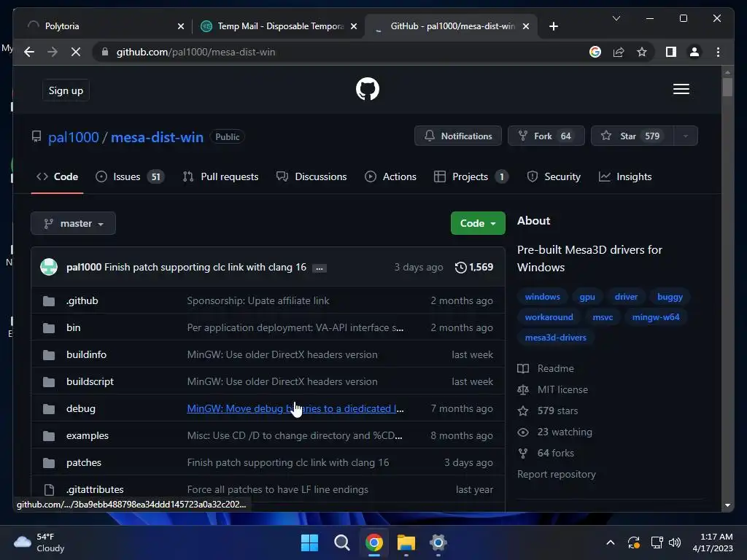Open the Issues tab
This screenshot has height=560, width=747.
(x=130, y=176)
